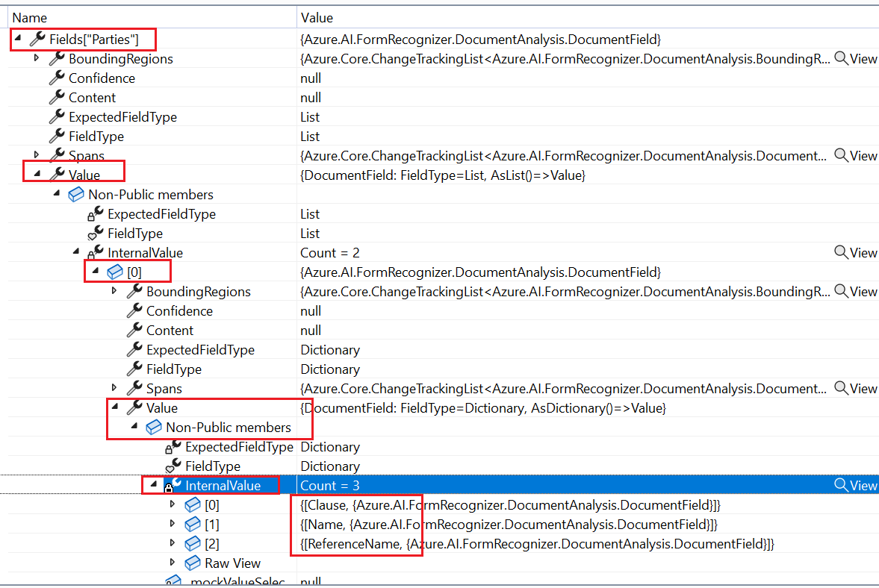879x588 pixels.
Task: Expand the [2] ReferenceName entry
Action: 173,542
